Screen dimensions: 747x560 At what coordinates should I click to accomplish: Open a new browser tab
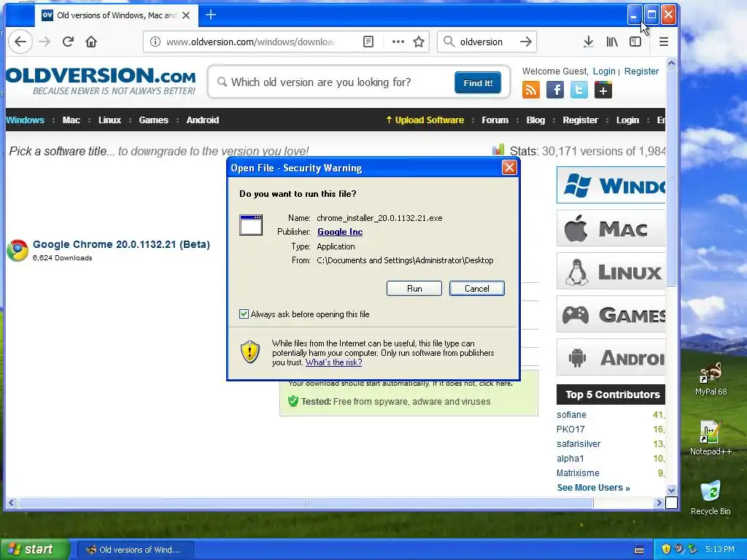coord(211,15)
